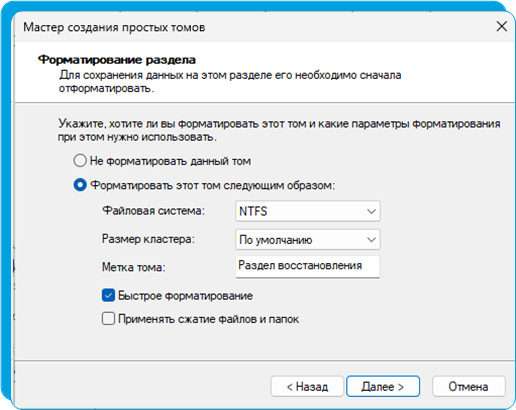Click the 'Раздел восстановления' volume label field
Image resolution: width=516 pixels, height=410 pixels.
(x=308, y=266)
